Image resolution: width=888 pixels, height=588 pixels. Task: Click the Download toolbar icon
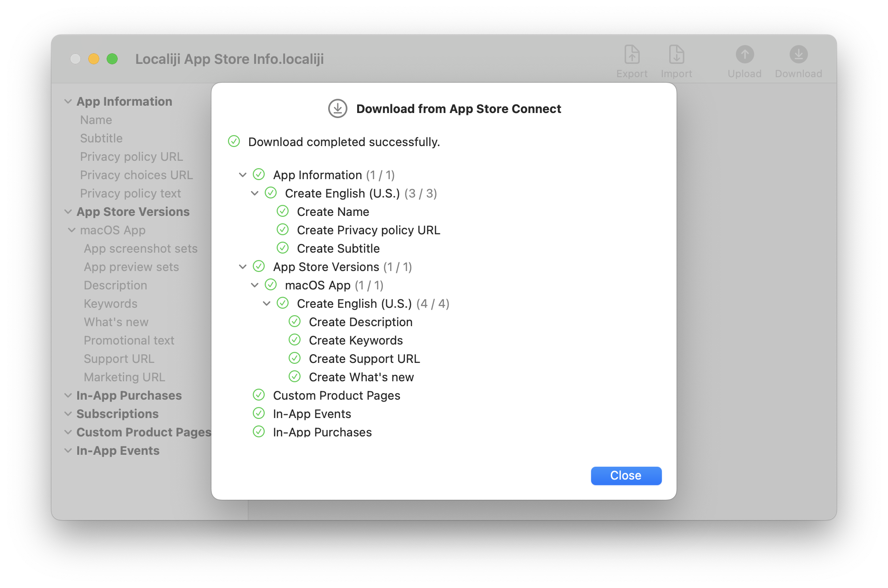pos(798,55)
